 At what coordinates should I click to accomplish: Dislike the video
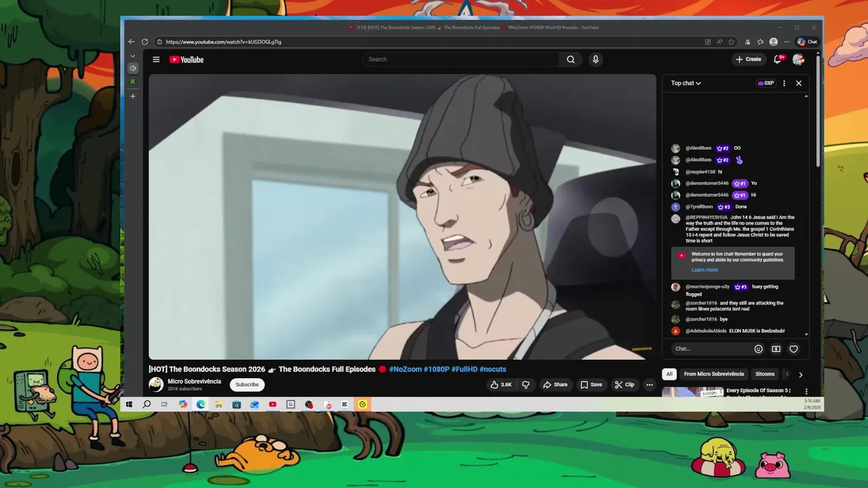click(x=526, y=384)
